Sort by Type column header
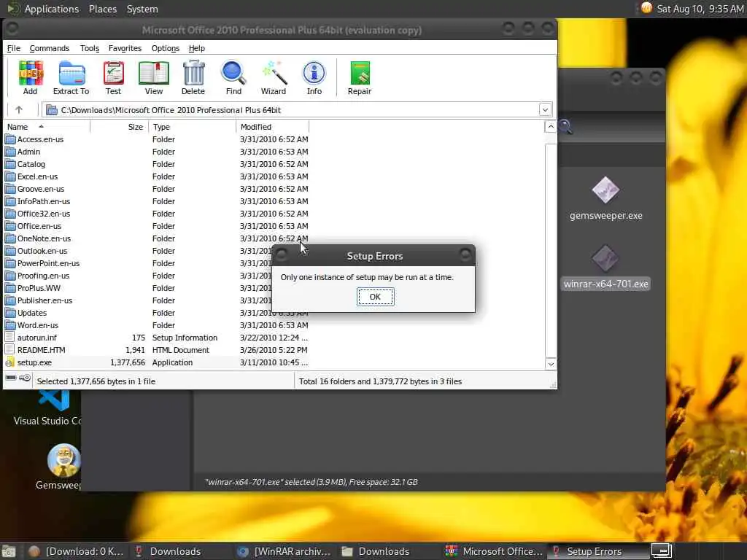 192,127
